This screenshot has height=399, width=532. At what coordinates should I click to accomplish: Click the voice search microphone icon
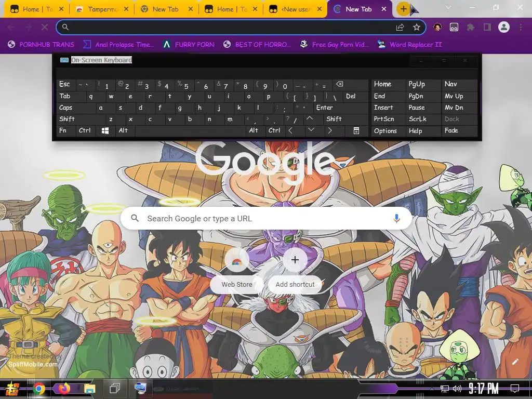(x=396, y=219)
